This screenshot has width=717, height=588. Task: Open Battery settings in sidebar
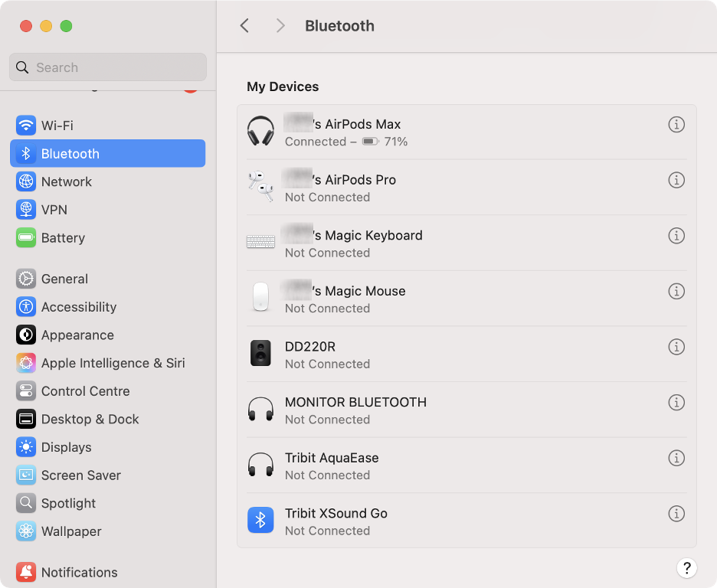(107, 237)
